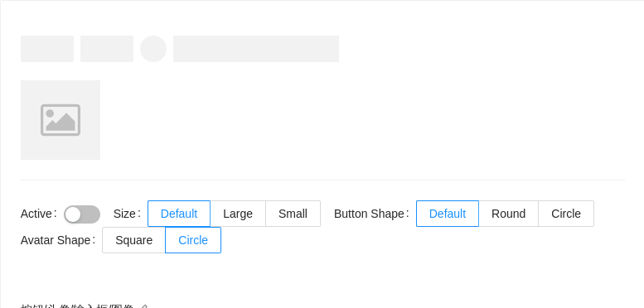Image resolution: width=644 pixels, height=308 pixels.
Task: Toggle the Active switch on
Action: click(x=82, y=214)
